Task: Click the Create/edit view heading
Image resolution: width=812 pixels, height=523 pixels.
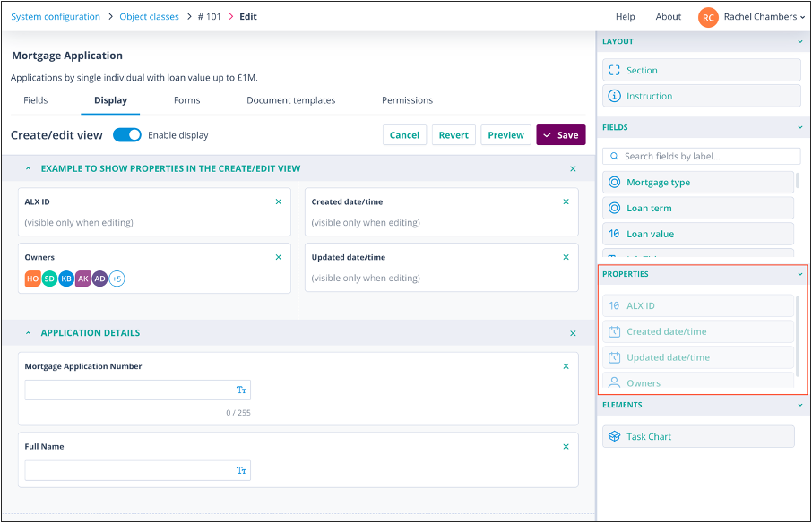Action: point(56,135)
